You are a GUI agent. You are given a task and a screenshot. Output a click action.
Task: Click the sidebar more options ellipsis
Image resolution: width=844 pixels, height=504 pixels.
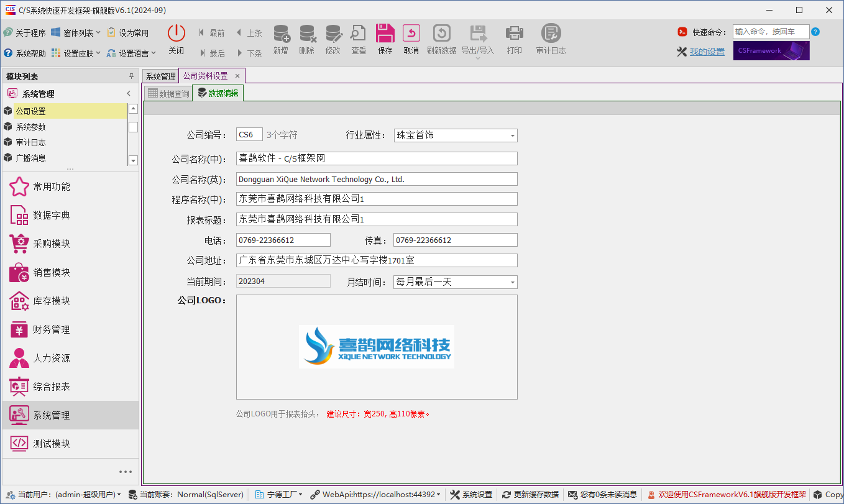point(126,472)
